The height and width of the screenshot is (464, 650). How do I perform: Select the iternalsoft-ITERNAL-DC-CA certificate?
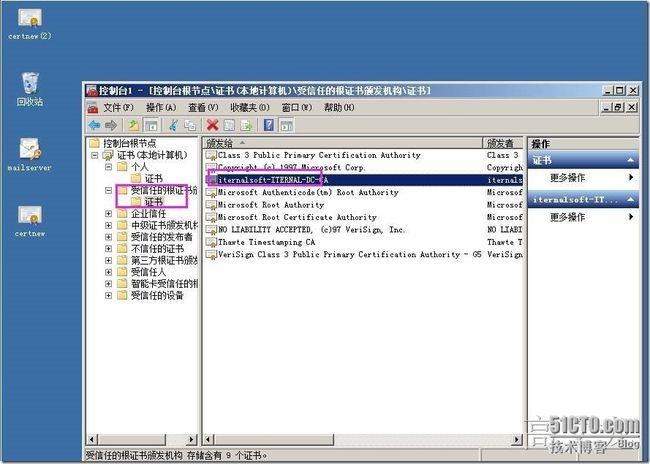click(x=364, y=180)
